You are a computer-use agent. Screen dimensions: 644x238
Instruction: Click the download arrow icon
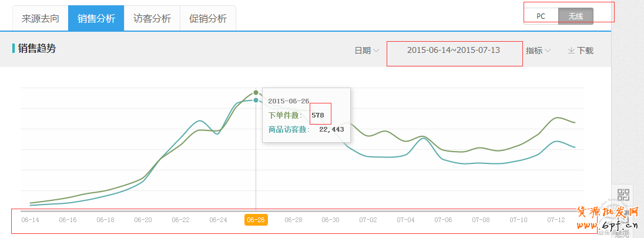pos(571,51)
